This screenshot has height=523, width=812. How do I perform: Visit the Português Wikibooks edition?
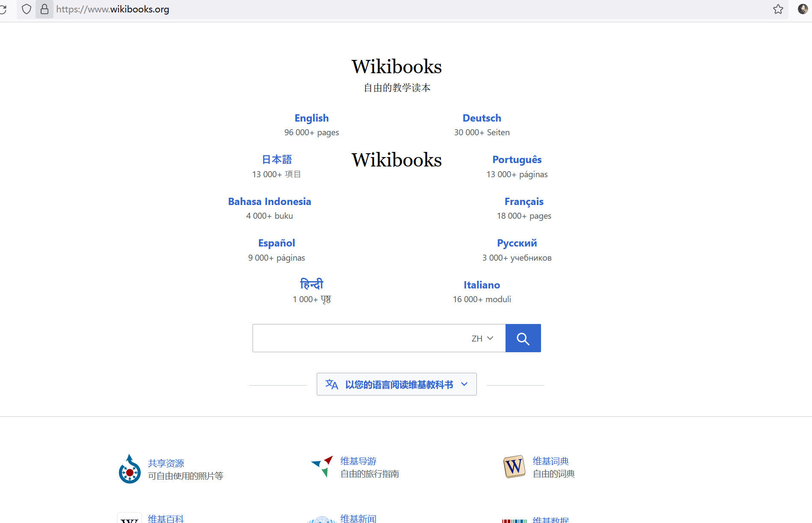517,160
